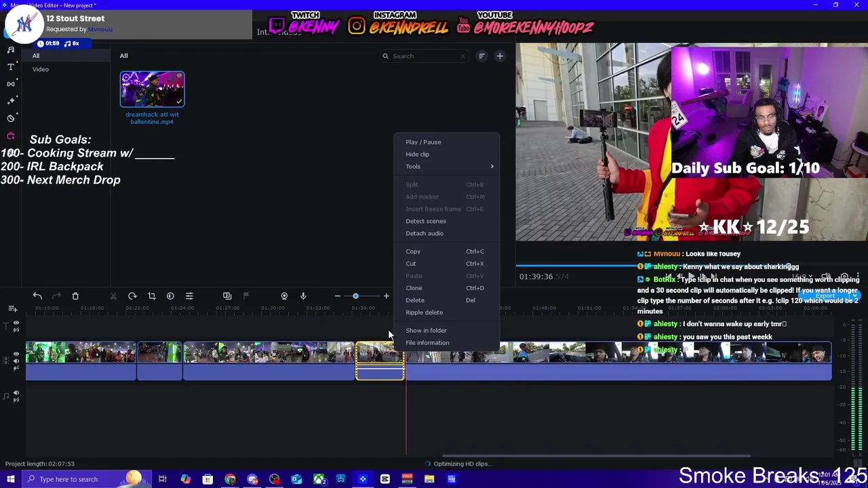Record voice-over with microphone icon
Screen dimensions: 868x488
(x=303, y=296)
